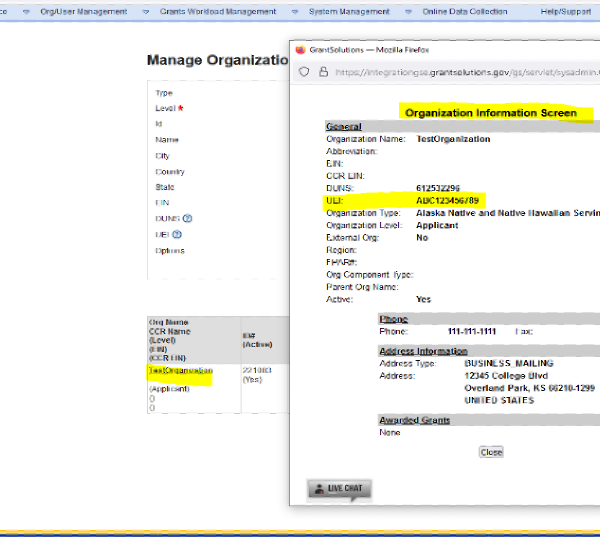Open the TestOrganization link in results
Screen dimensions: 600x538
[181, 370]
